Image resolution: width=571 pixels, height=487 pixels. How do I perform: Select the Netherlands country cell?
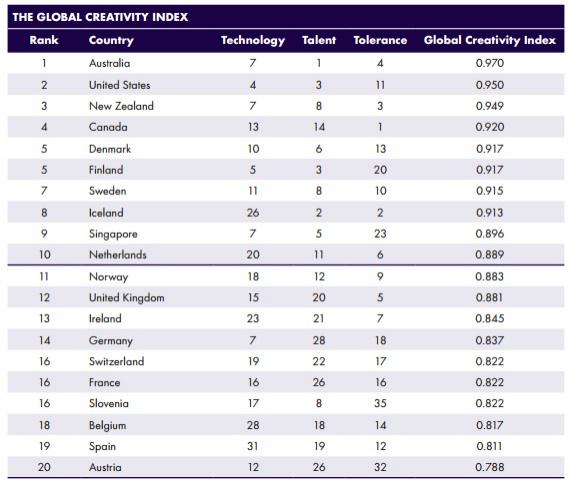(x=118, y=255)
